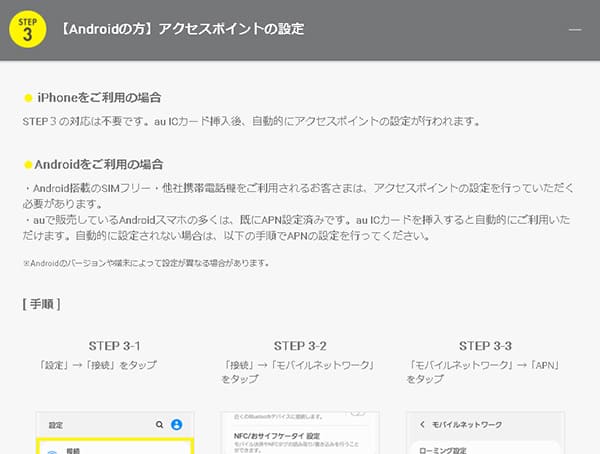The width and height of the screenshot is (600, 454).
Task: Click the heading Androidをご利用の場合
Action: (99, 165)
